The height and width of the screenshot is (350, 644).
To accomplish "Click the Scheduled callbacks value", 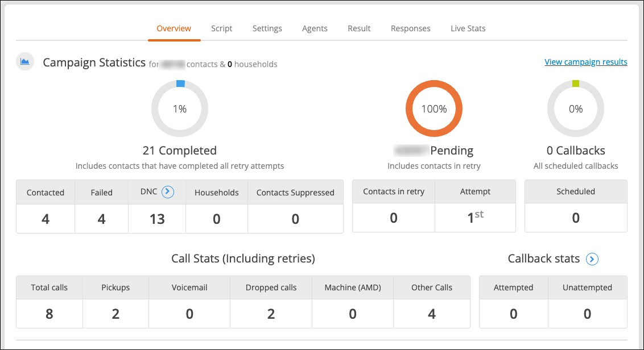I will click(x=576, y=218).
